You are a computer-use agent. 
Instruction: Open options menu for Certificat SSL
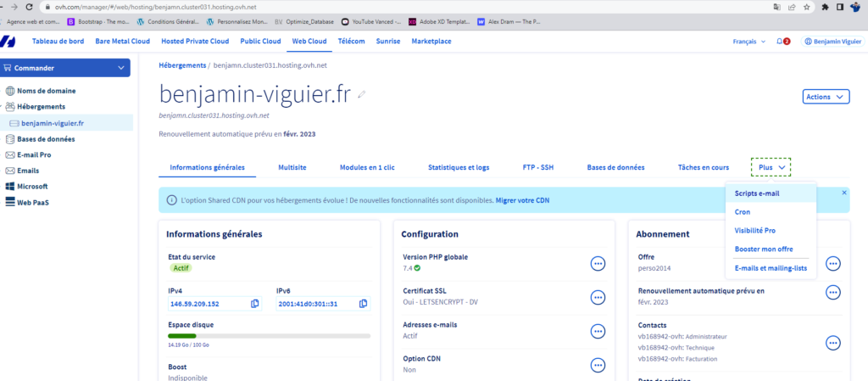click(598, 297)
